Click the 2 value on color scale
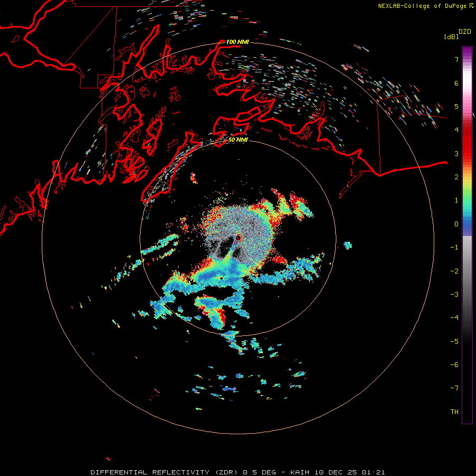Image resolution: width=476 pixels, height=476 pixels. tap(456, 177)
